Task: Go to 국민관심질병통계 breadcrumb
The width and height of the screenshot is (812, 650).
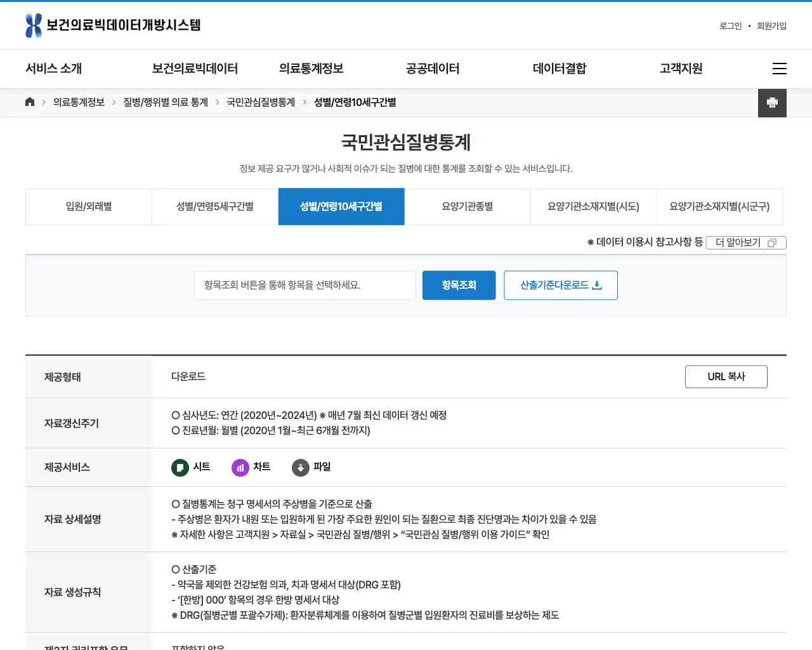Action: pyautogui.click(x=261, y=102)
